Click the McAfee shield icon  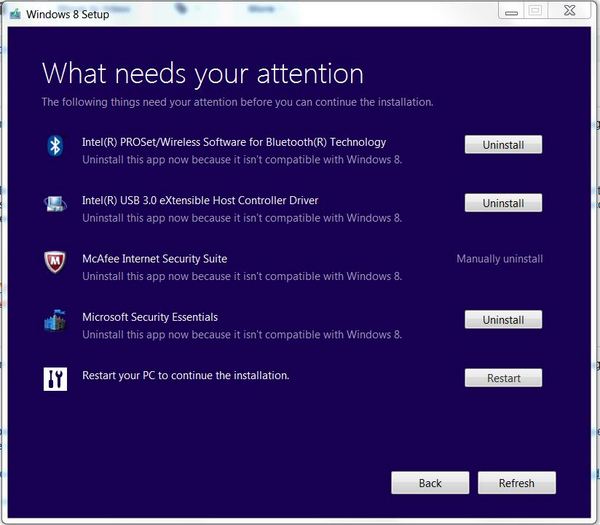point(55,262)
